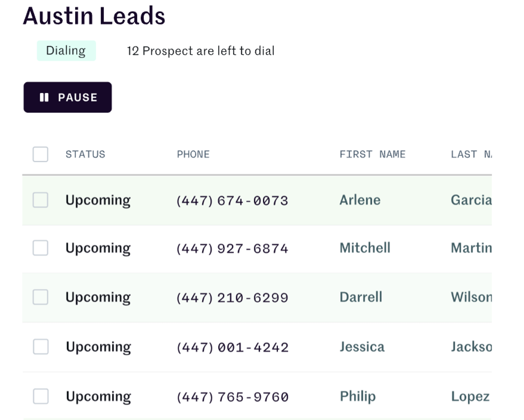Click the Austin Leads page title
Image resolution: width=524 pixels, height=420 pixels.
pyautogui.click(x=94, y=16)
